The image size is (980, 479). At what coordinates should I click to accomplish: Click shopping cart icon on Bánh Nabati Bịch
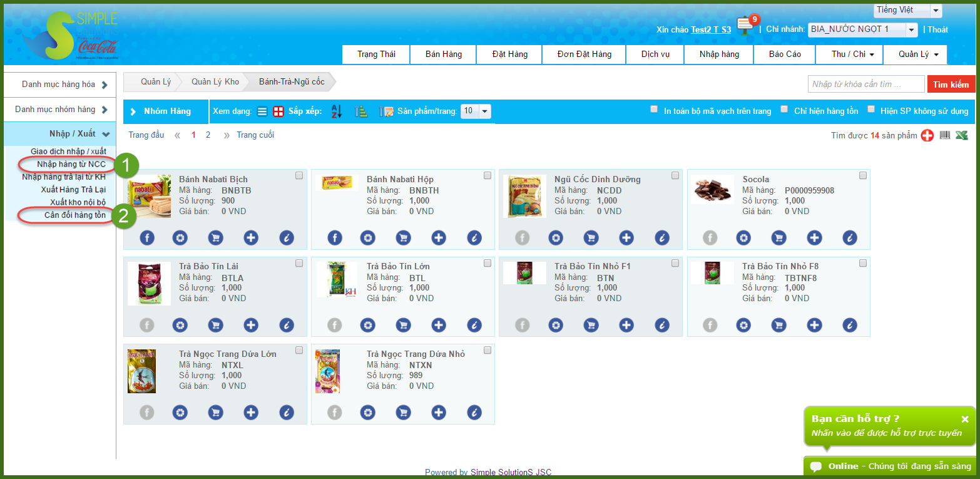click(215, 237)
